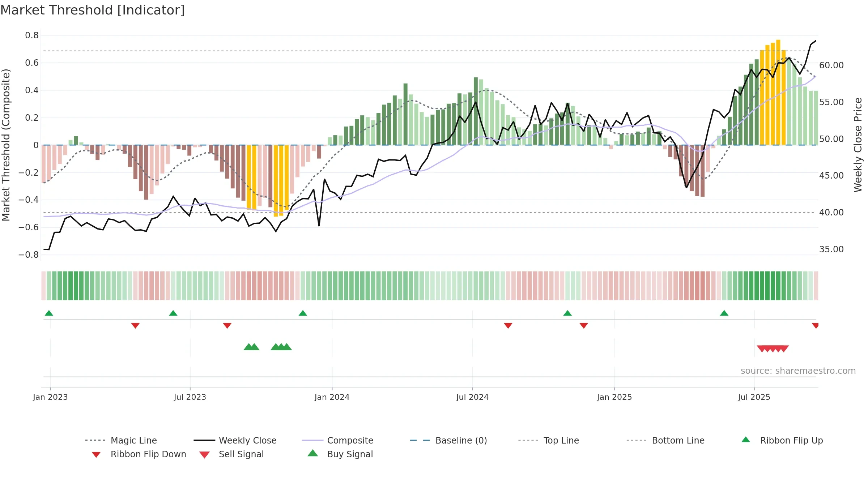The height and width of the screenshot is (488, 868).
Task: Click the ribbon flip down marker after Jul 2023
Action: click(x=227, y=326)
